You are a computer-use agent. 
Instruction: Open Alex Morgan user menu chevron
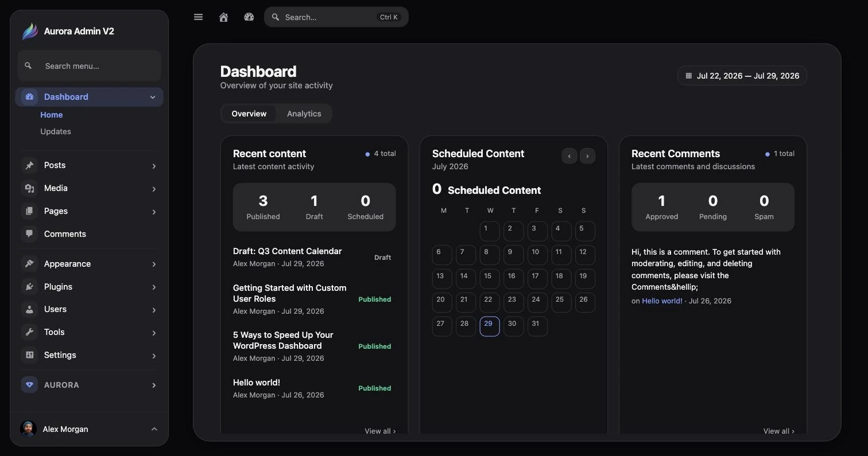(154, 429)
